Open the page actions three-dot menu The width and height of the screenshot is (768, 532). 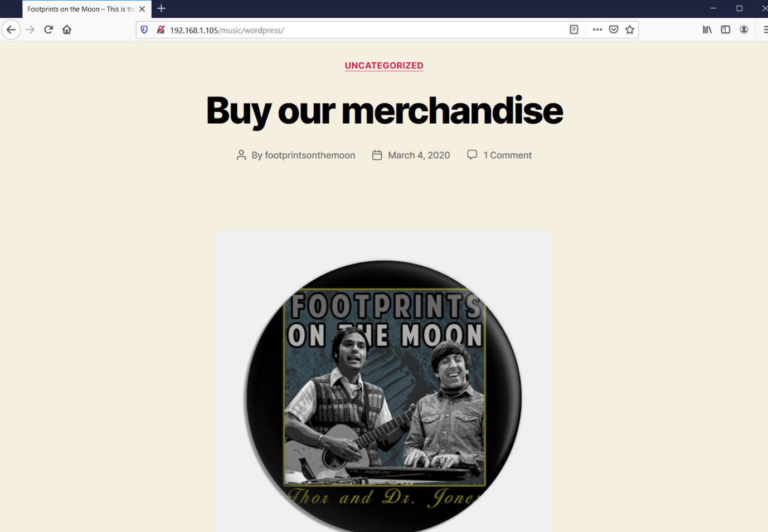tap(597, 30)
